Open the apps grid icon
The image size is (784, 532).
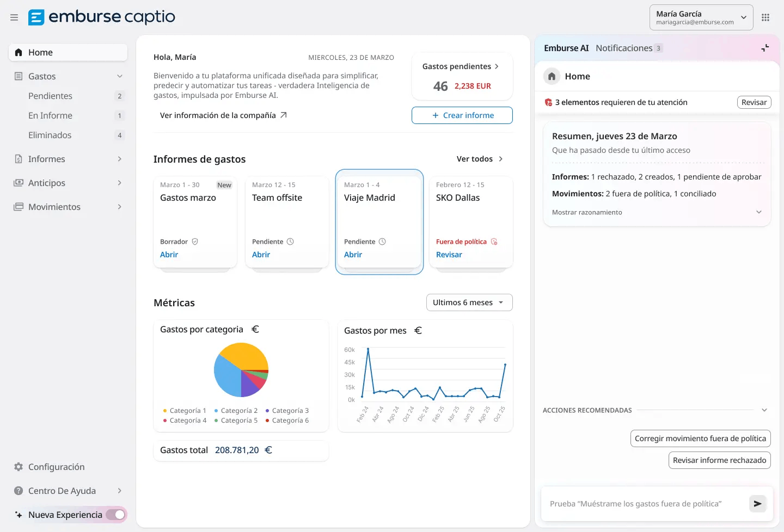(765, 17)
